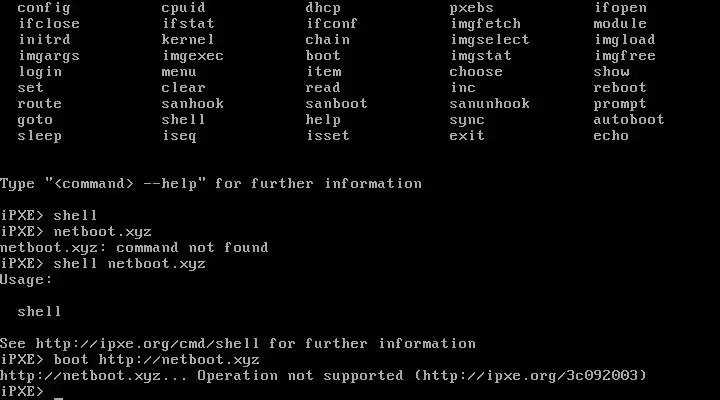This screenshot has width=720, height=400.
Task: Click the blinking cursor at last iPXE prompt
Action: click(58, 395)
